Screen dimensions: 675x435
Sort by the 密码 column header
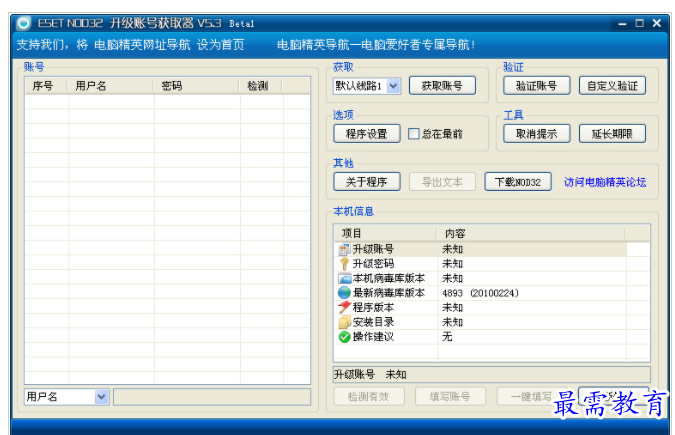(x=195, y=86)
